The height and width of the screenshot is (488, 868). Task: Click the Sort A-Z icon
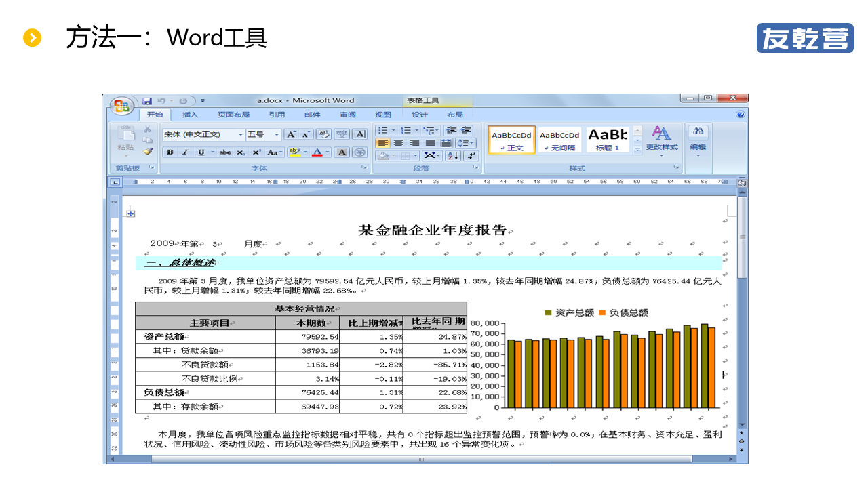(453, 155)
